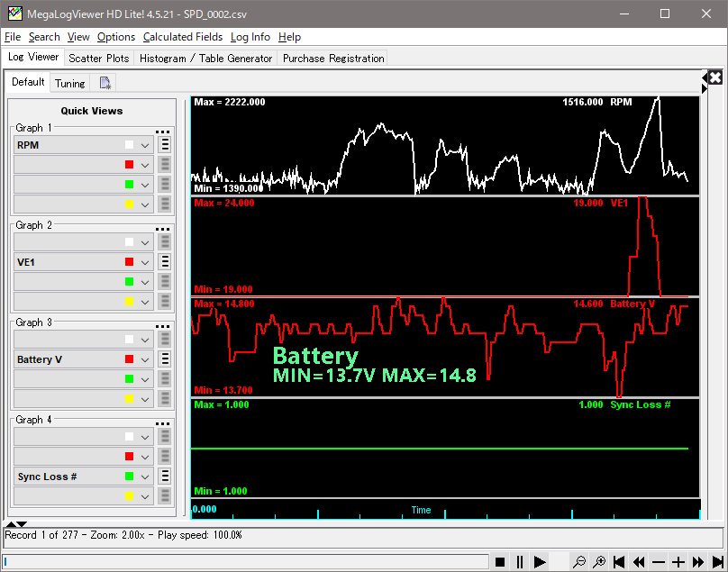Expand the RPM field dropdown
Screen dimensions: 728x572
[x=145, y=145]
